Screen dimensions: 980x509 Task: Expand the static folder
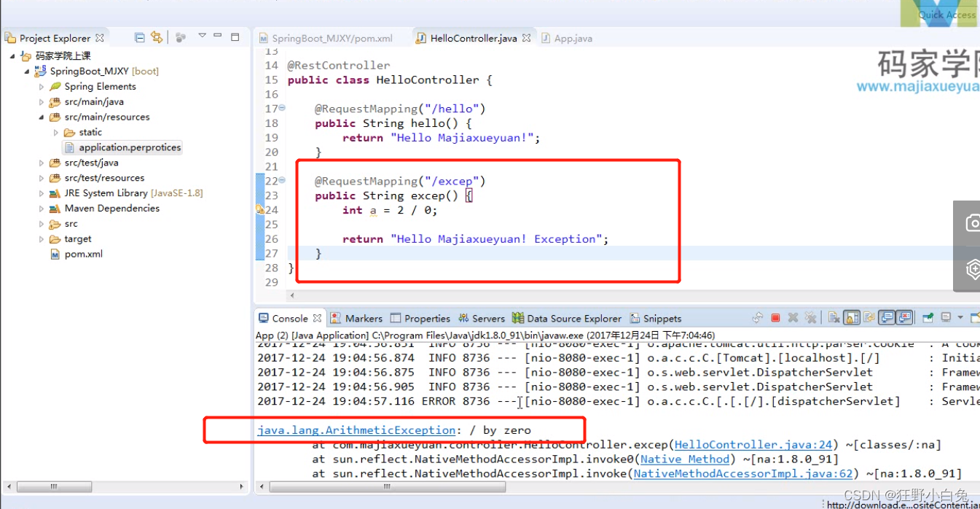click(x=56, y=132)
